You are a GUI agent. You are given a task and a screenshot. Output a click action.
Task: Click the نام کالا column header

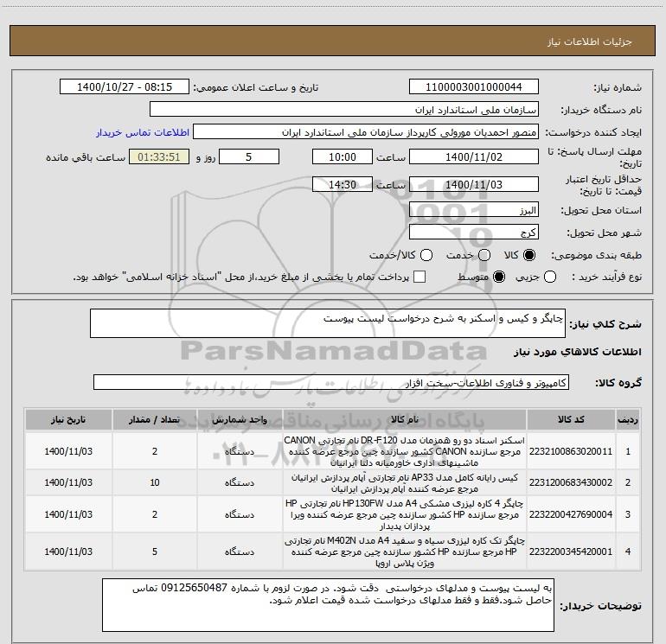[x=405, y=419]
